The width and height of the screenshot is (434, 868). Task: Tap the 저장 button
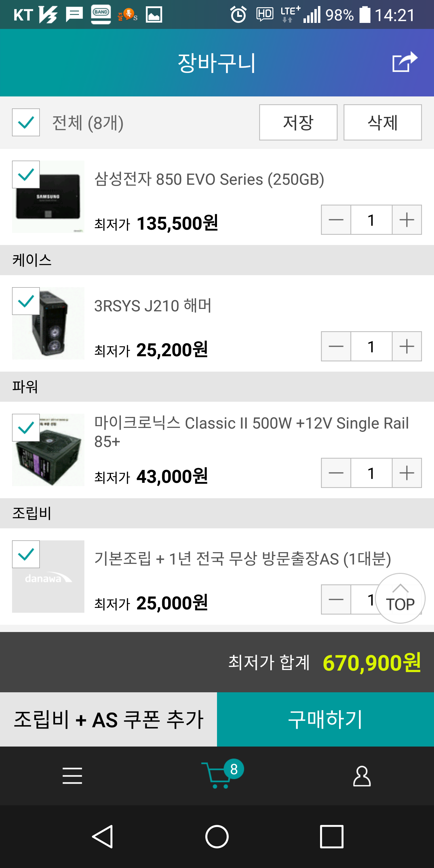(298, 122)
